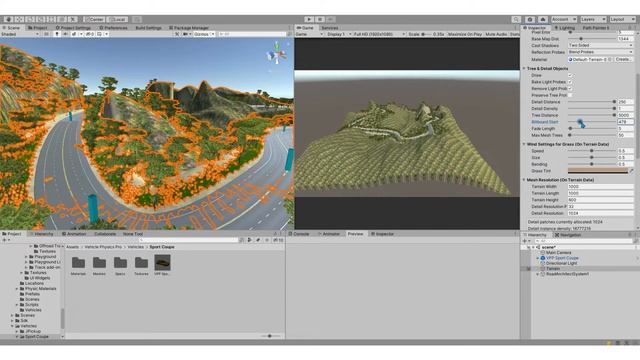Open custom editor tools button
The image size is (640, 360).
pyautogui.click(x=72, y=19)
